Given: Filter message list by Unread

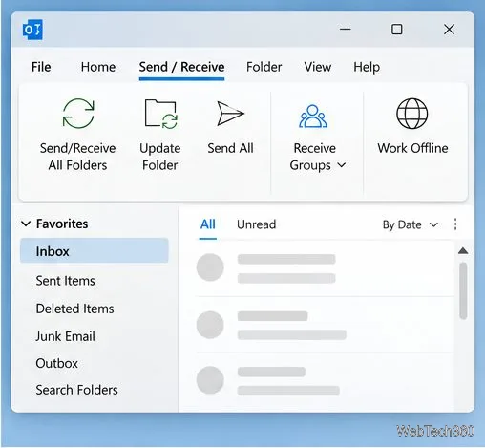Looking at the screenshot, I should [x=256, y=224].
